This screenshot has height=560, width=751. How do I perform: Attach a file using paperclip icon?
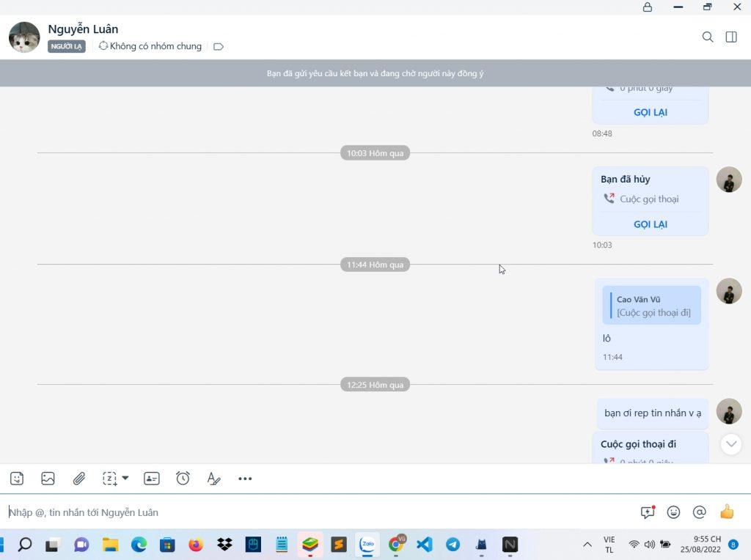click(x=79, y=479)
